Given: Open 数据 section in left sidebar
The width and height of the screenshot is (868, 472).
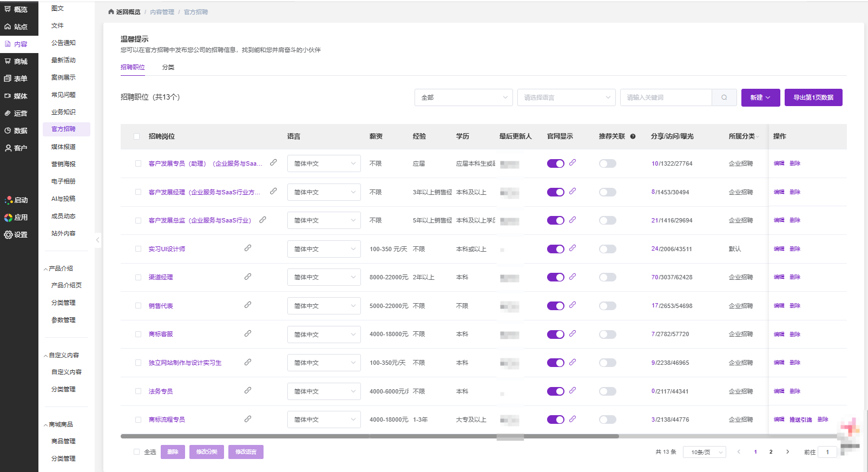Looking at the screenshot, I should 19,130.
